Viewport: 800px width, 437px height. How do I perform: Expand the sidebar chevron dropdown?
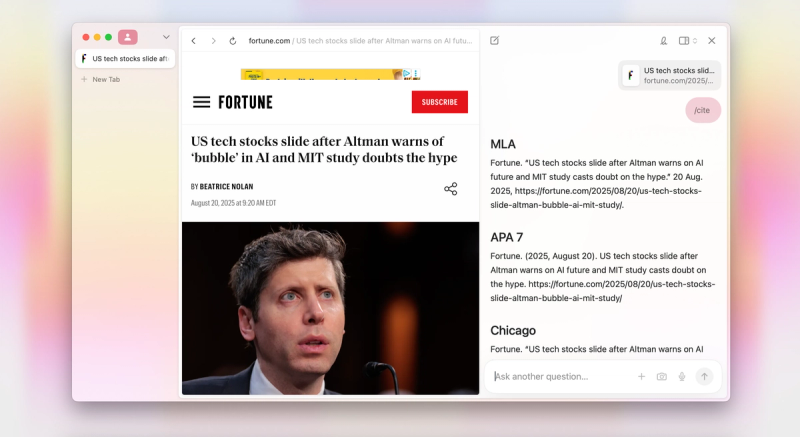pyautogui.click(x=166, y=37)
